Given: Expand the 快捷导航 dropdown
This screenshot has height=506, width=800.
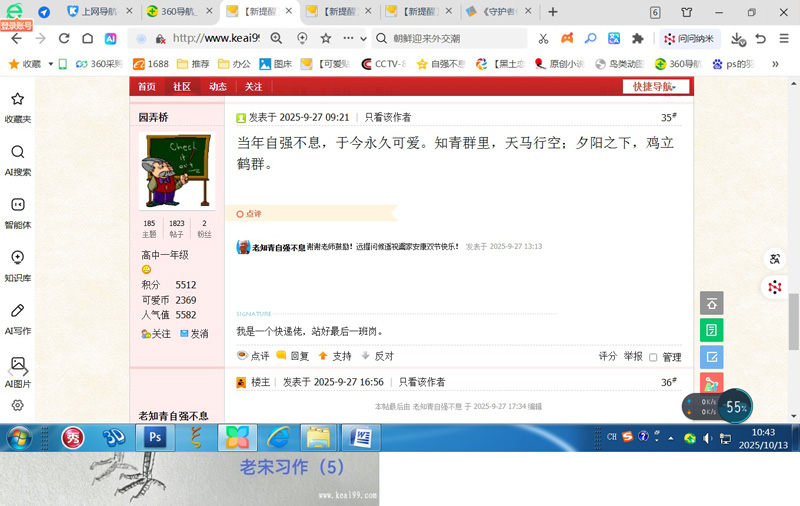Looking at the screenshot, I should 660,87.
